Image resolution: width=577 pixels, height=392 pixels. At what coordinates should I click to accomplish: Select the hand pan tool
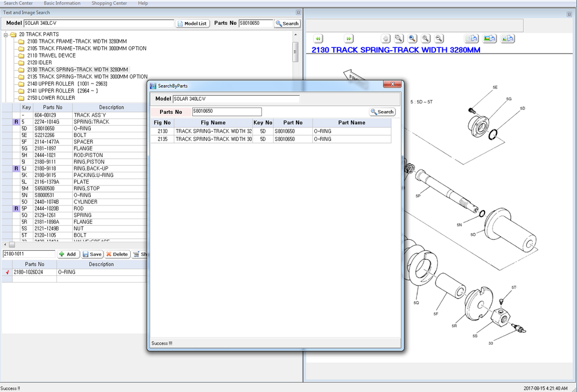[385, 38]
